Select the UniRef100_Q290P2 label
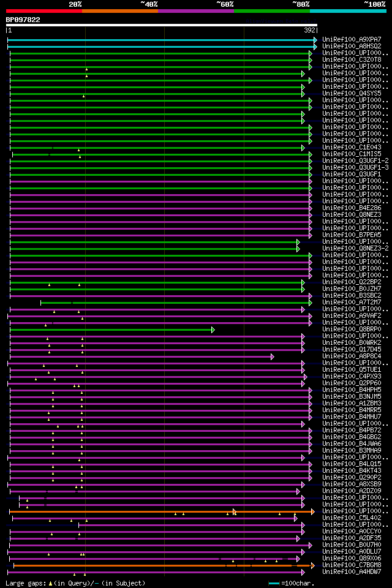Viewport: 392px width, 588px height. tap(352, 478)
